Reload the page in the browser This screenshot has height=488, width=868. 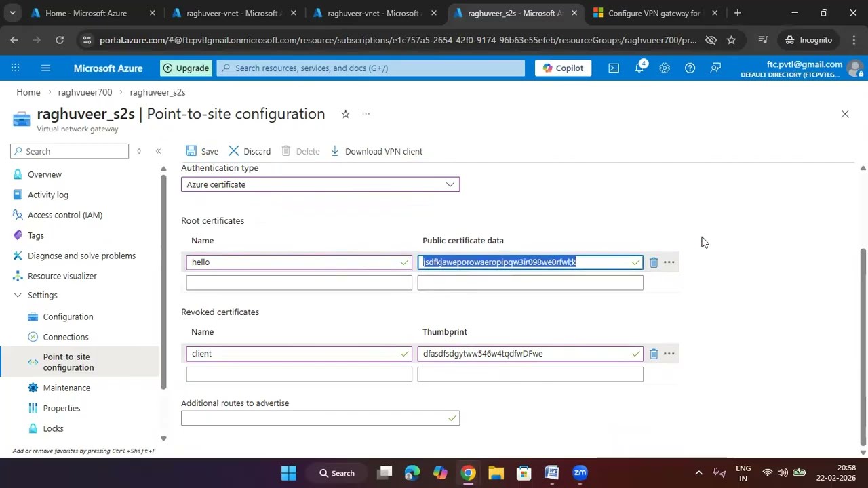(x=60, y=40)
